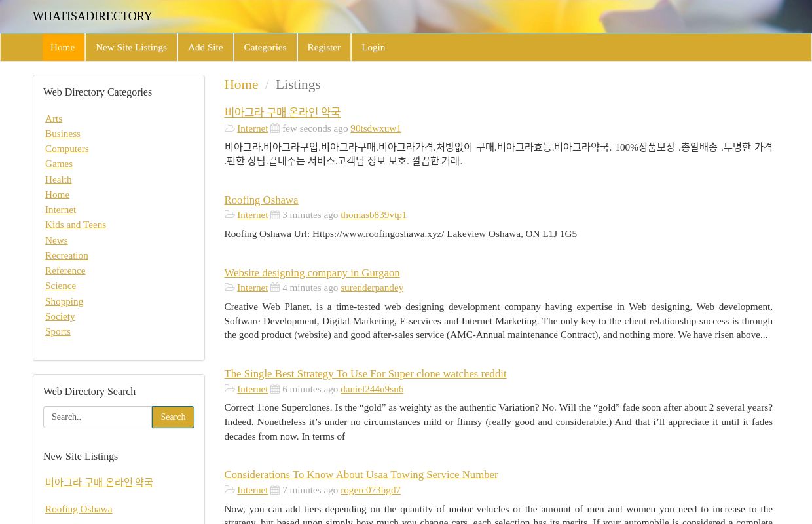Click folder icon on Usaa Towing row
Image resolution: width=812 pixels, height=524 pixels.
pos(229,490)
